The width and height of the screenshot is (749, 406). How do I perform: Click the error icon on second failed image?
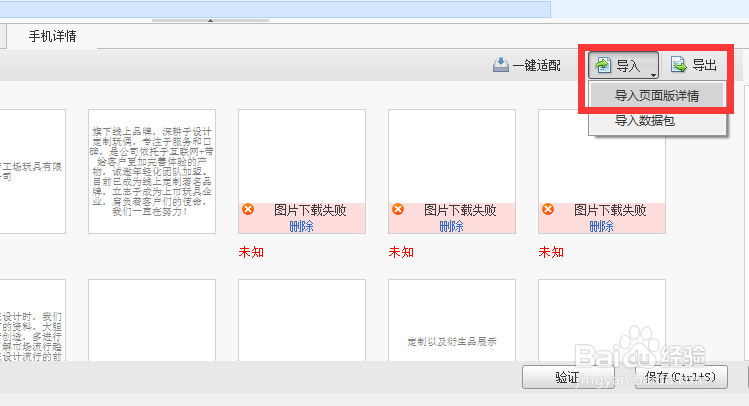click(x=398, y=209)
